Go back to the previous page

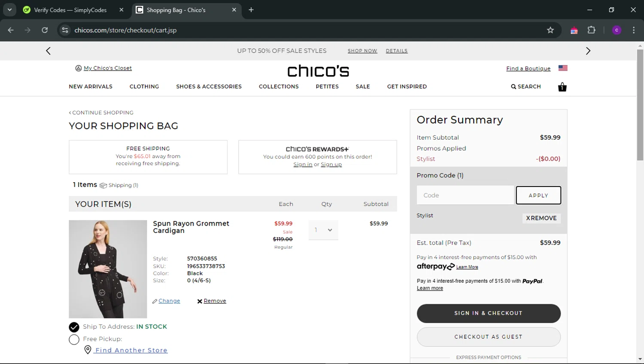(x=11, y=30)
